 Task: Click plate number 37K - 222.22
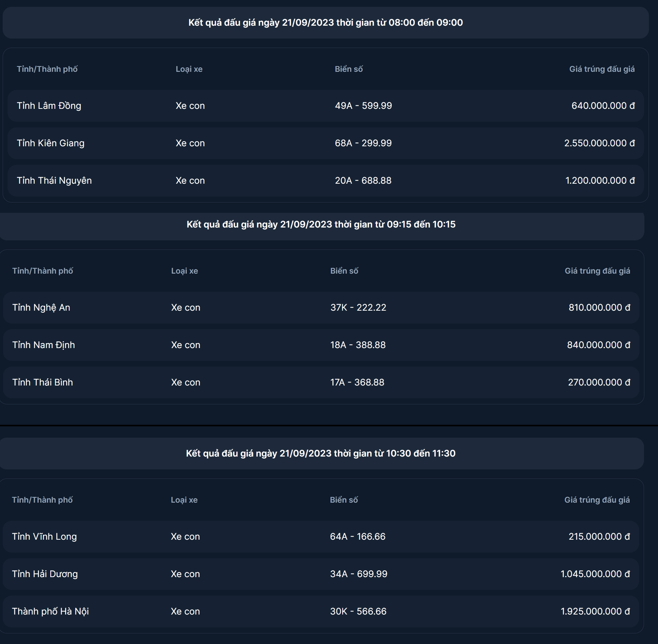[x=358, y=308]
